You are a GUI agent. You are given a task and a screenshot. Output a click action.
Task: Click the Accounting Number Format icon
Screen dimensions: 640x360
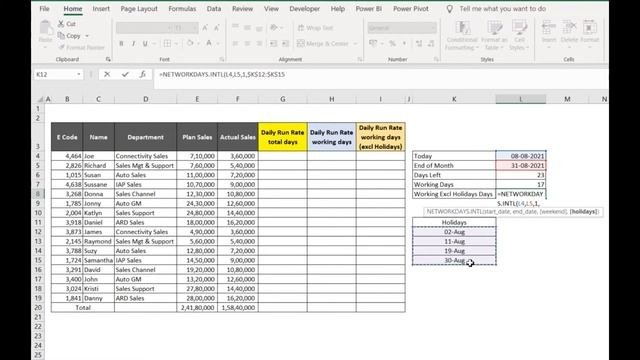click(x=373, y=43)
